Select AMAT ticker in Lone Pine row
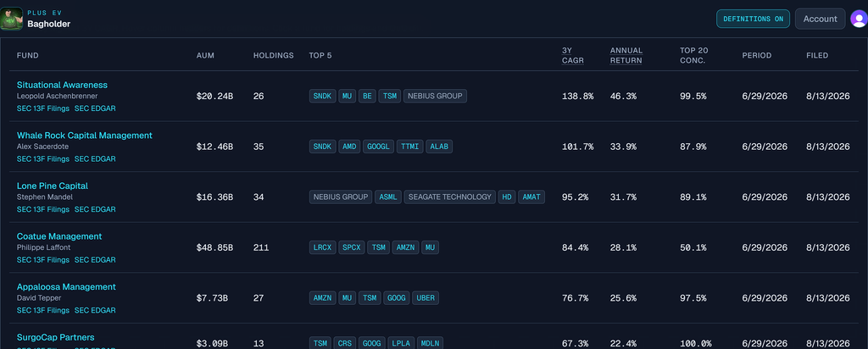This screenshot has width=868, height=349. tap(531, 197)
